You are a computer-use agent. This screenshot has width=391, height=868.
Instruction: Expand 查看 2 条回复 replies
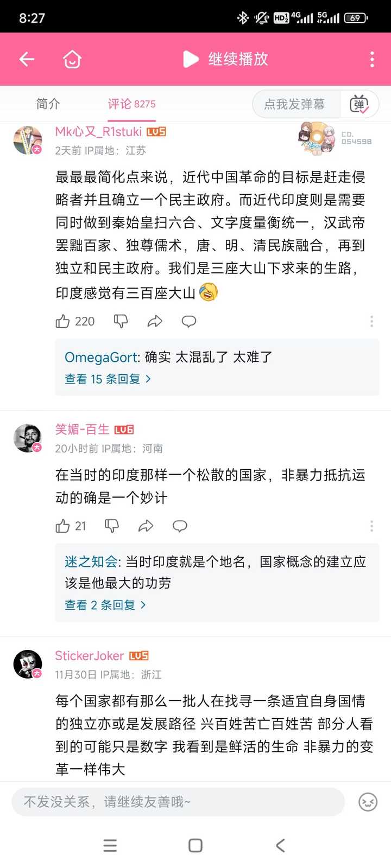point(105,604)
